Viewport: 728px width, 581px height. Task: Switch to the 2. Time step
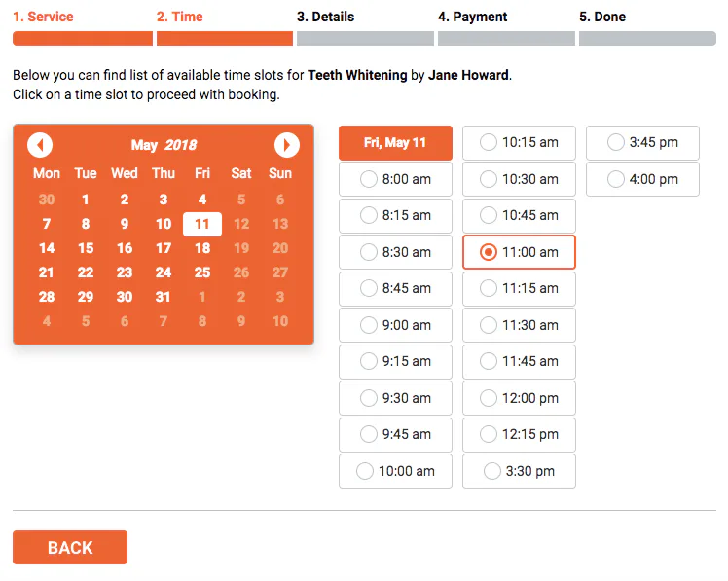180,17
